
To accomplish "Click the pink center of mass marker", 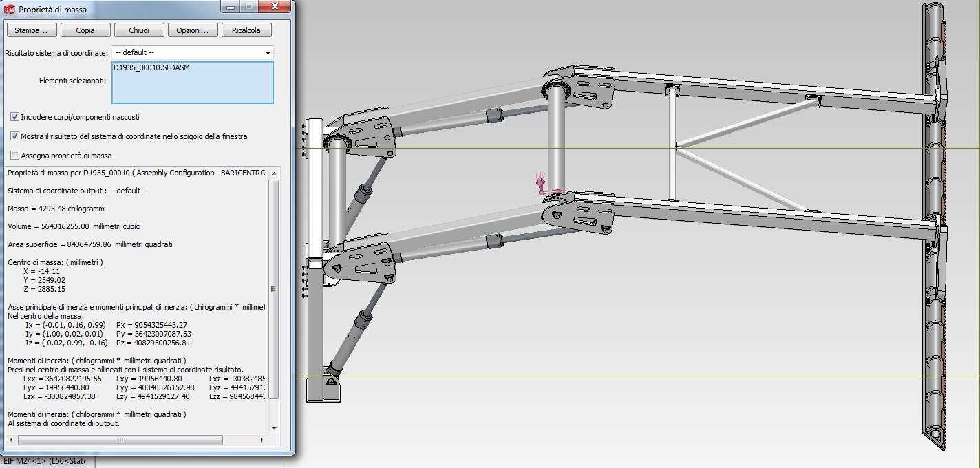I will pyautogui.click(x=542, y=184).
